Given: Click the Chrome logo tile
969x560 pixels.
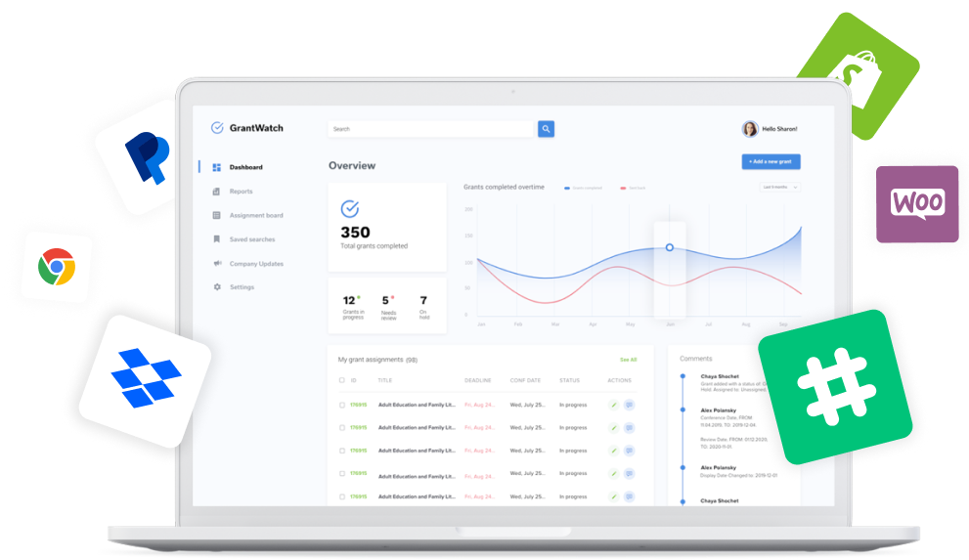Looking at the screenshot, I should (57, 267).
